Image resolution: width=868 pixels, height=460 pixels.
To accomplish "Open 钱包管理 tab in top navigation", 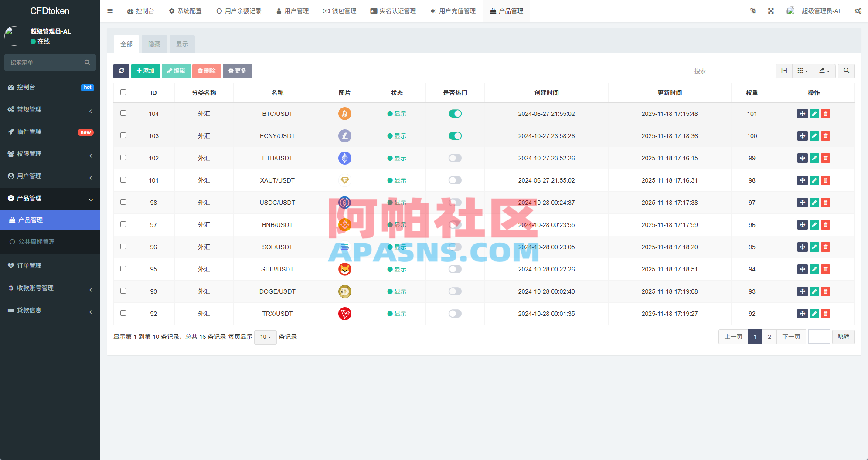I will click(340, 11).
